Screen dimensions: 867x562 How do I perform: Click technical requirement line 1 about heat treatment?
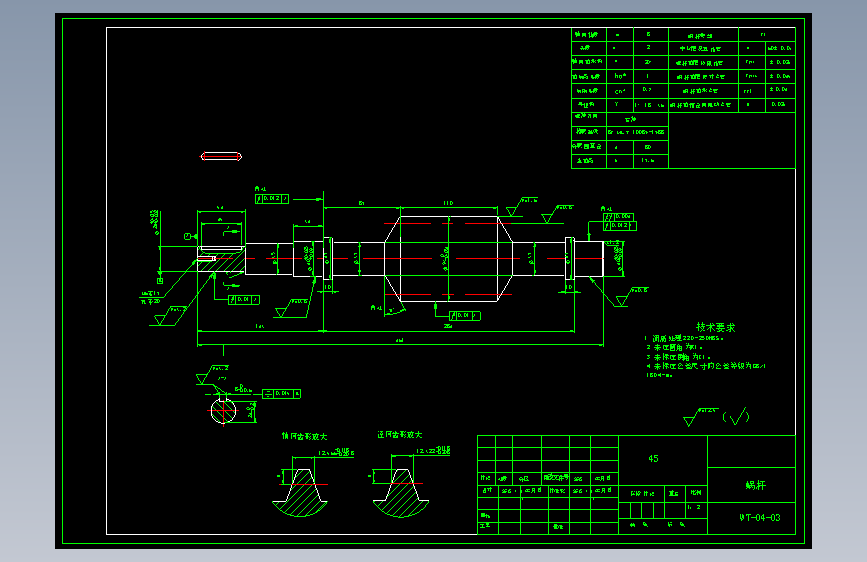coord(684,338)
